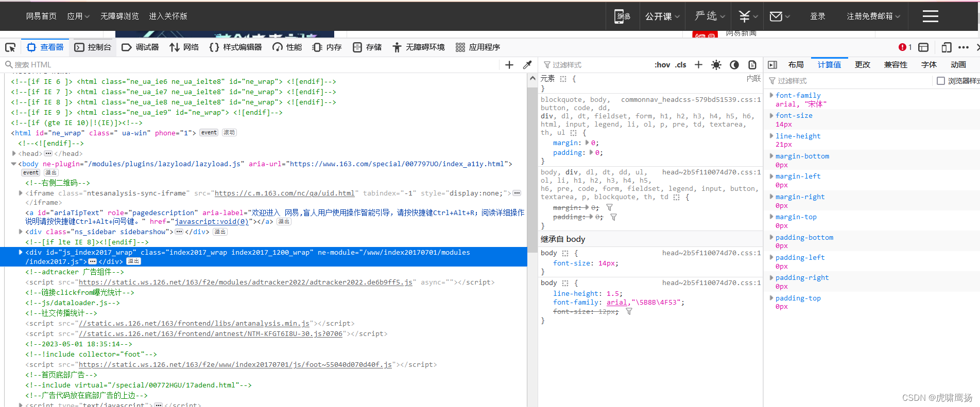980x407 pixels.
Task: Open the 字体 fonts tab
Action: 929,65
